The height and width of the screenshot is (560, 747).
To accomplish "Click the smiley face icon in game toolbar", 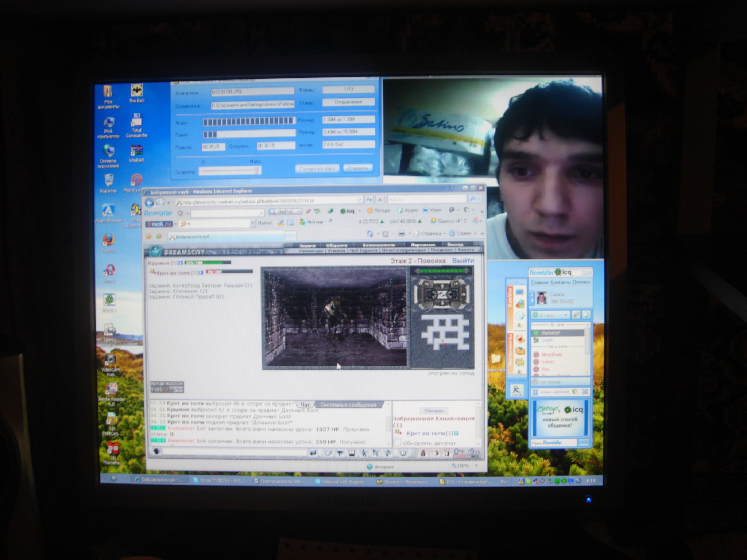I will tap(403, 453).
